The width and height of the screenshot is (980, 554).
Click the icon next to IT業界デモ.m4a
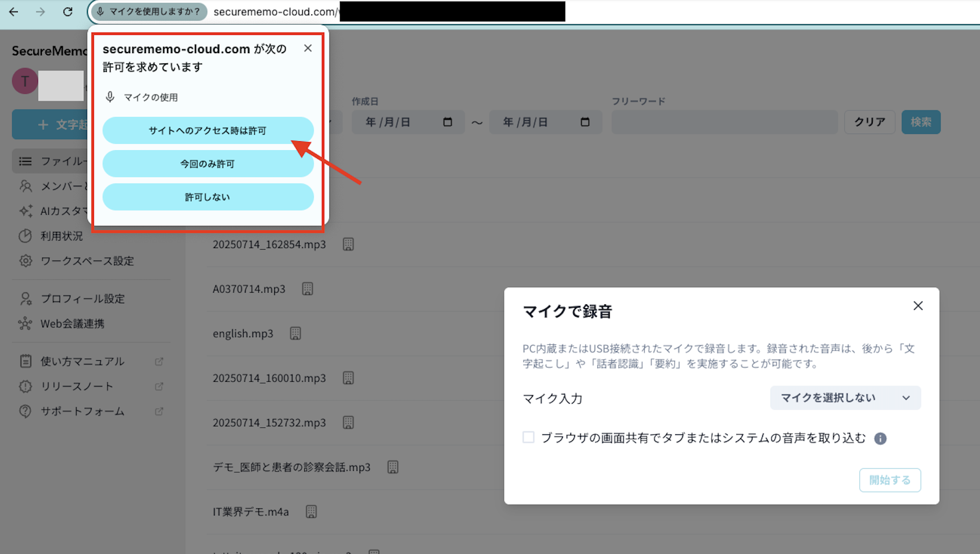click(x=311, y=512)
